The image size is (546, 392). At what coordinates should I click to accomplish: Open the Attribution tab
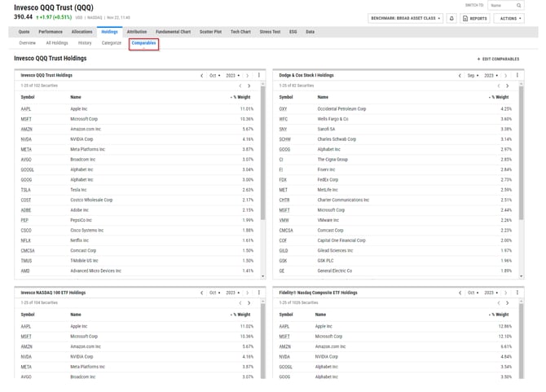pos(137,32)
